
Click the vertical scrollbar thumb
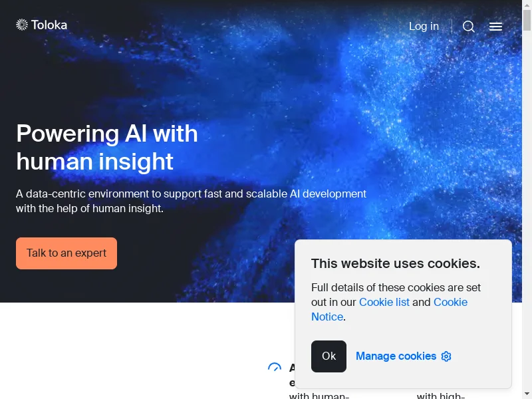tap(527, 21)
